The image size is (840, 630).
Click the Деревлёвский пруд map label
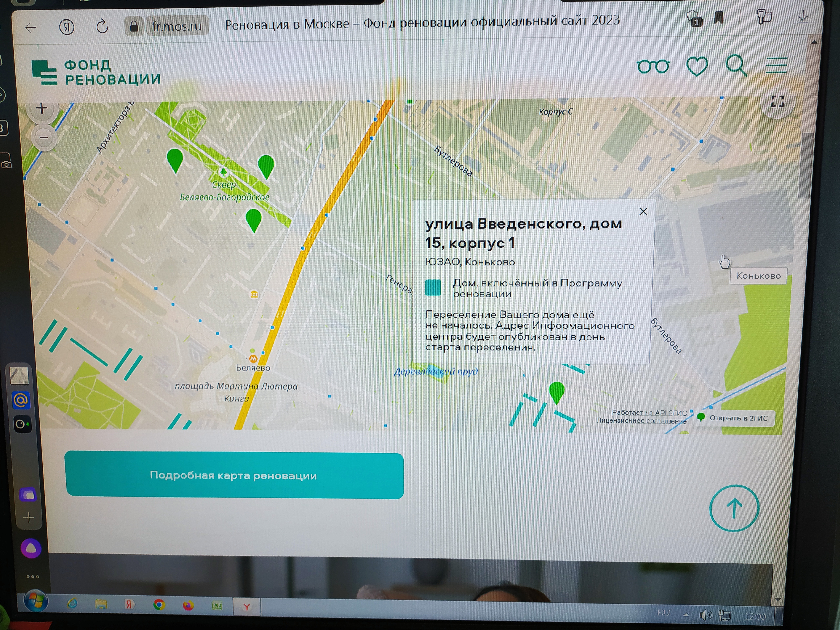pyautogui.click(x=436, y=371)
